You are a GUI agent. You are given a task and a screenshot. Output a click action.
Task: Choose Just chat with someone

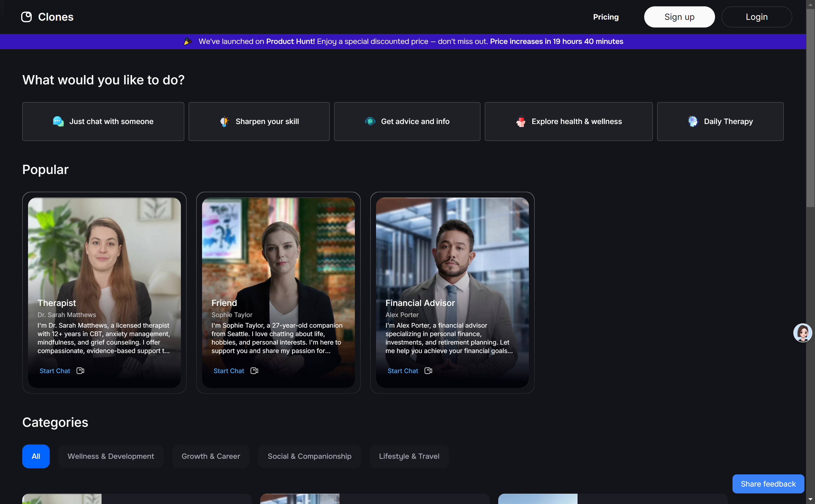click(x=103, y=121)
